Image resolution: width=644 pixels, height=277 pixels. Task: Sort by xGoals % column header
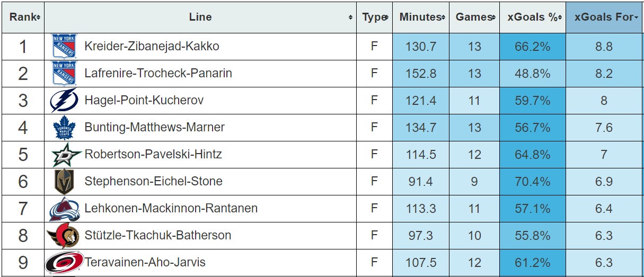coord(533,17)
